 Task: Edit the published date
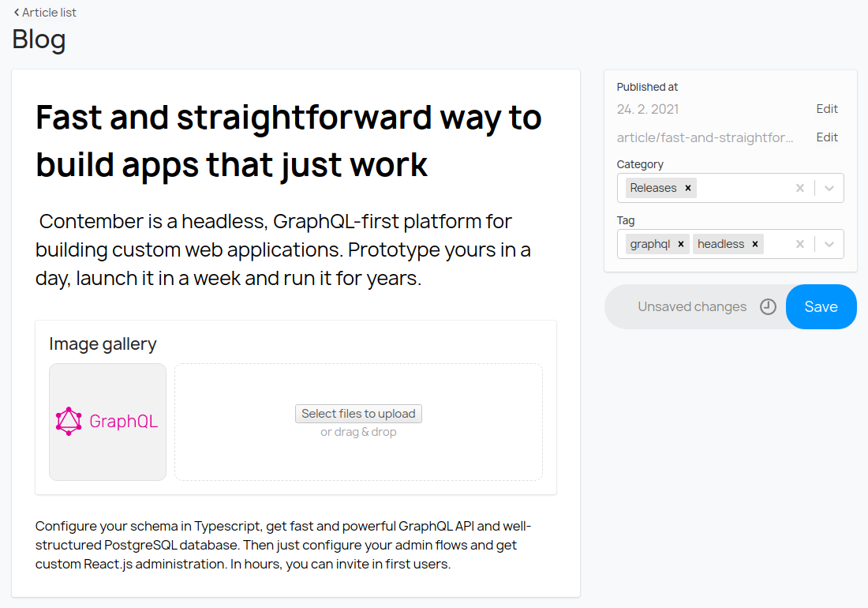826,109
